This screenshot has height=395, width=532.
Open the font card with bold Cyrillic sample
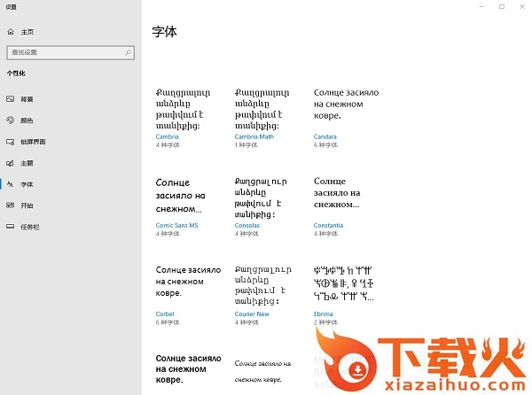click(x=188, y=369)
